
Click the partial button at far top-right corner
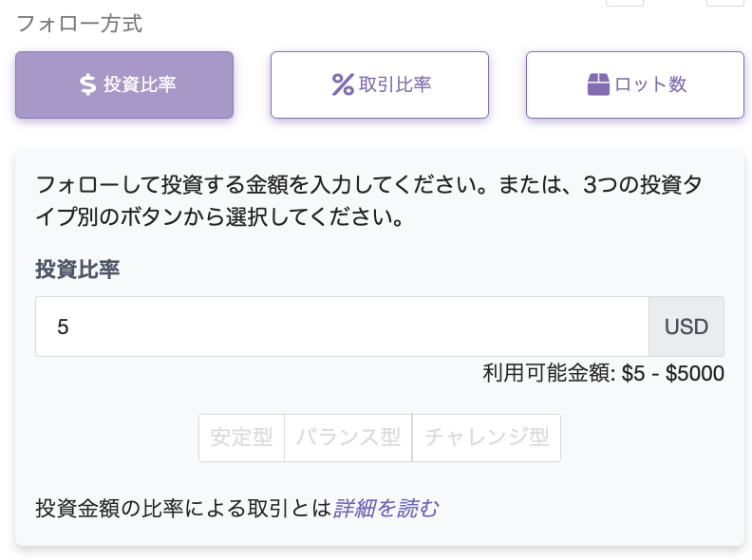coord(725,3)
